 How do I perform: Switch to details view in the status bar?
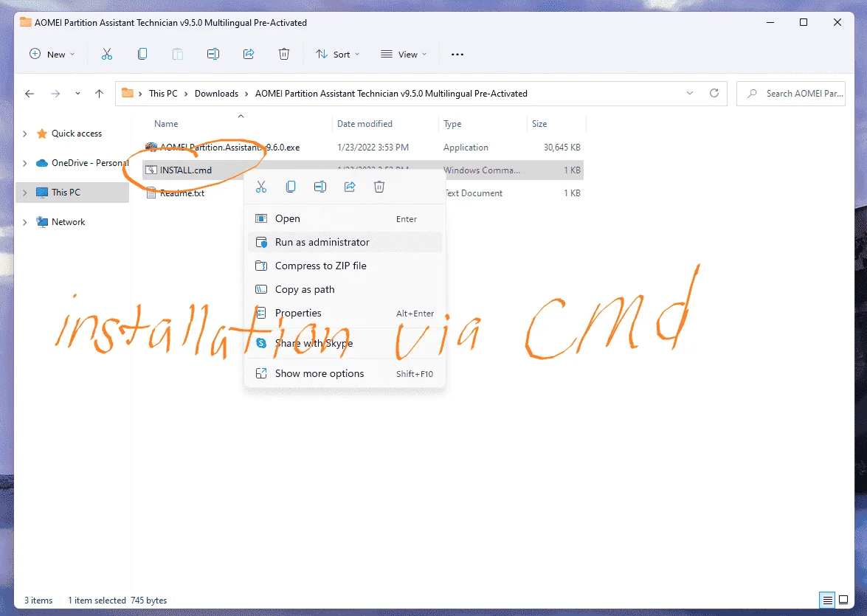tap(828, 600)
